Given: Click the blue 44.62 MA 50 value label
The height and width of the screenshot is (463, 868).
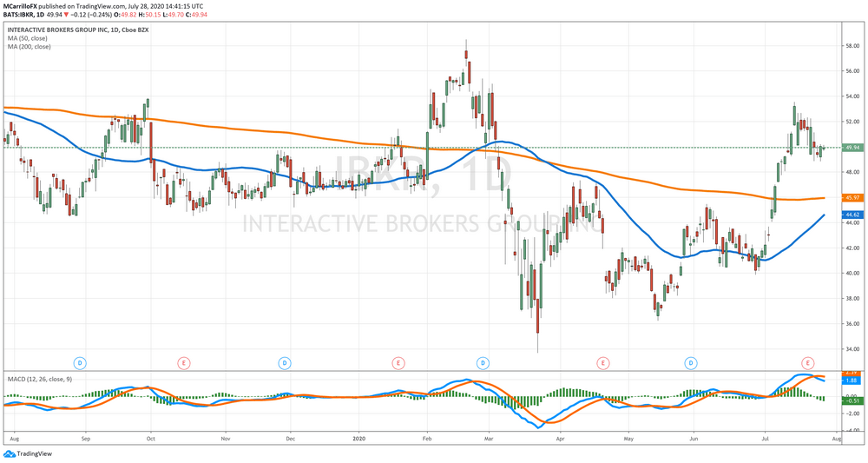Looking at the screenshot, I should (852, 215).
